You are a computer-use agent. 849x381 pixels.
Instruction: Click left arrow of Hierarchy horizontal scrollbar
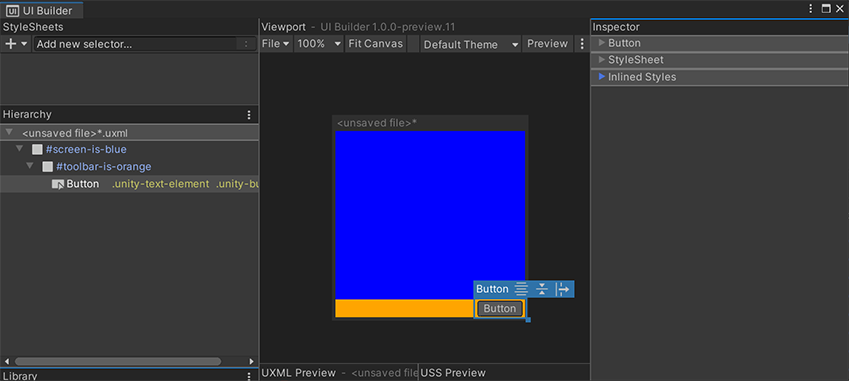[6, 362]
